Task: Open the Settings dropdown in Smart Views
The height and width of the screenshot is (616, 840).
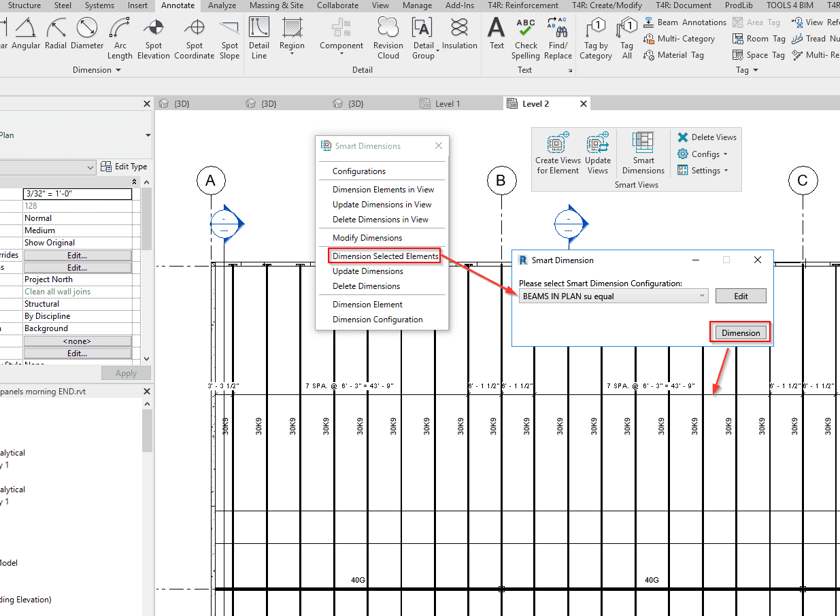Action: (703, 171)
